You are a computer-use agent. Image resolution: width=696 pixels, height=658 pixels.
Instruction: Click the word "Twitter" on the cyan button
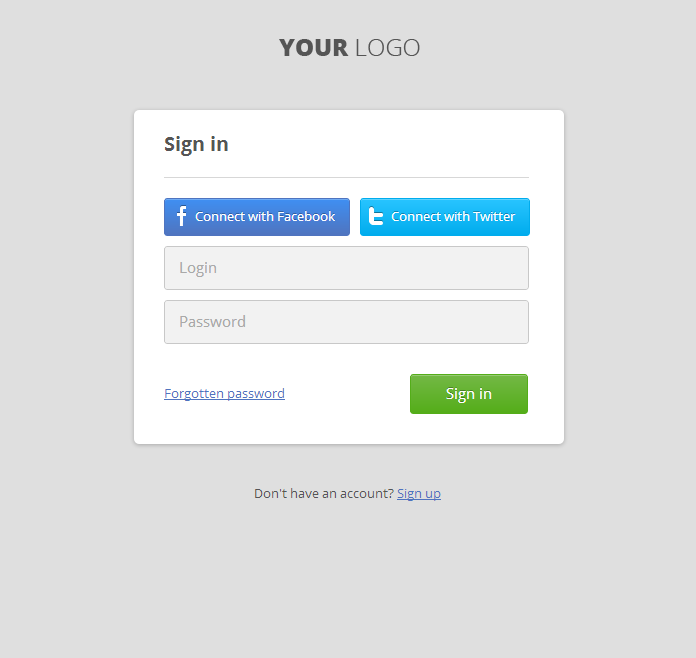[494, 217]
